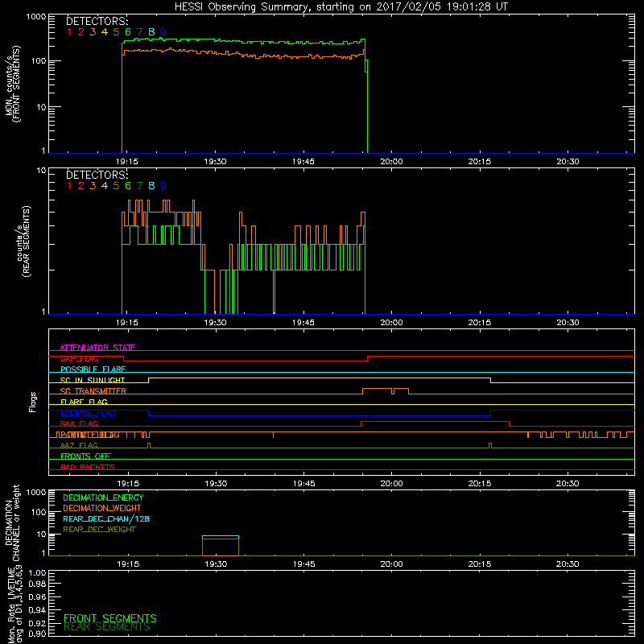Click 1000 tick label on front segments axis

36,17
